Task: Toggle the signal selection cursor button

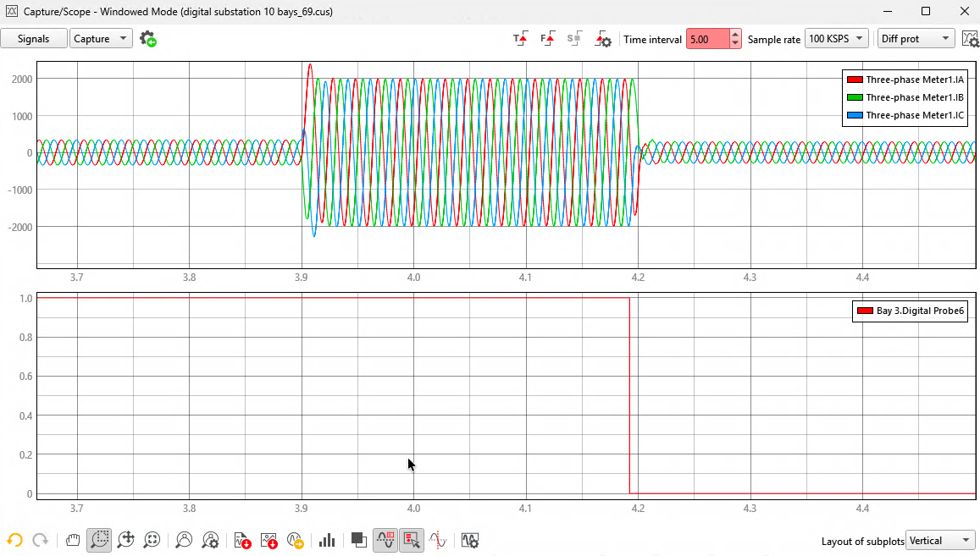Action: click(412, 541)
